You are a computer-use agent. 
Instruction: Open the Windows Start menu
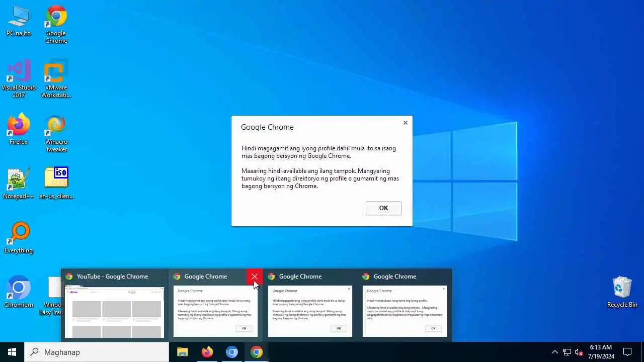[12, 352]
